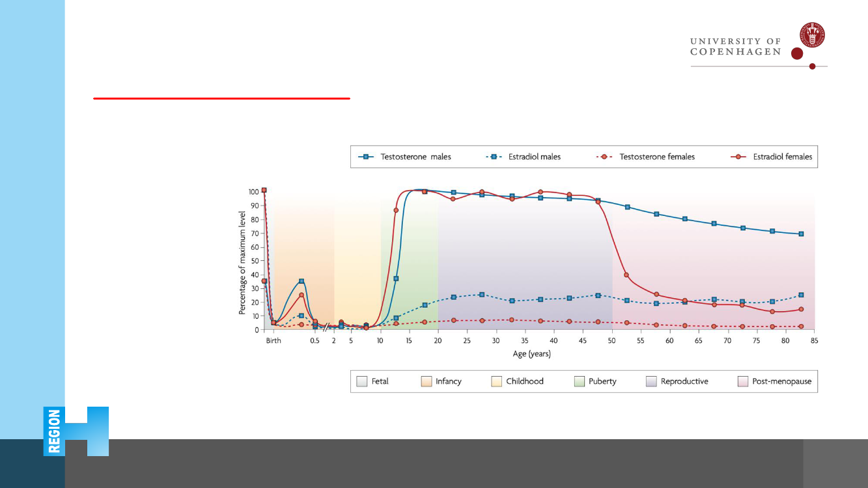This screenshot has height=488, width=868.
Task: Click the '100' tick label on percentage axis
Action: pyautogui.click(x=254, y=192)
